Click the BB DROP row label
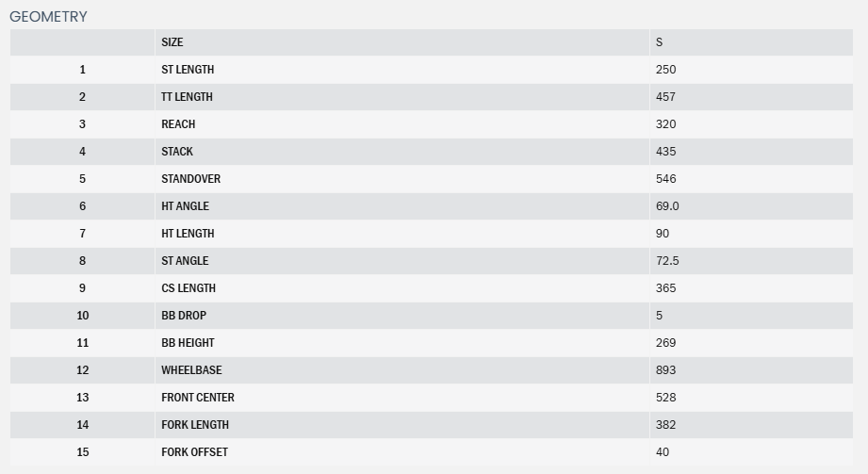This screenshot has width=868, height=474. (184, 316)
